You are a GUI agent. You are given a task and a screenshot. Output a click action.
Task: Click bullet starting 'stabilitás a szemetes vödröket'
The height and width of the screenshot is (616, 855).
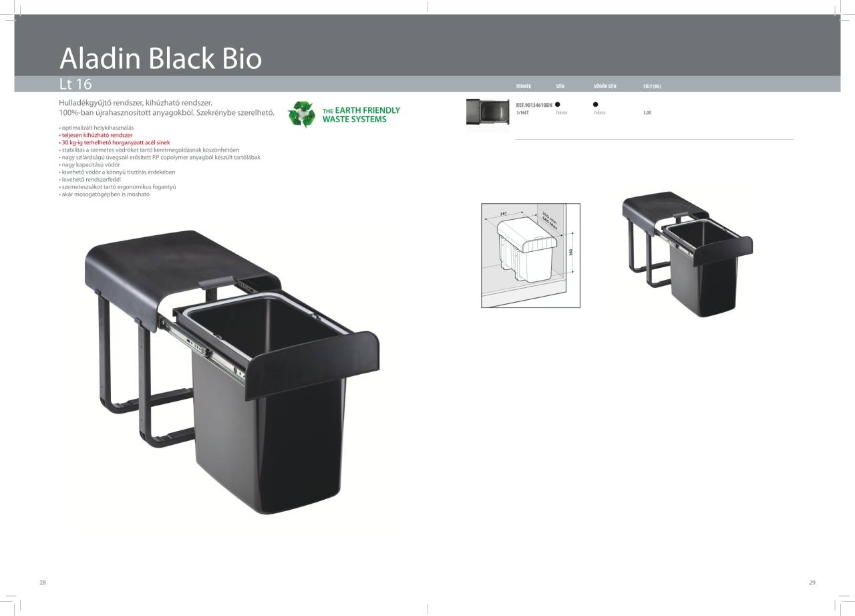[149, 150]
